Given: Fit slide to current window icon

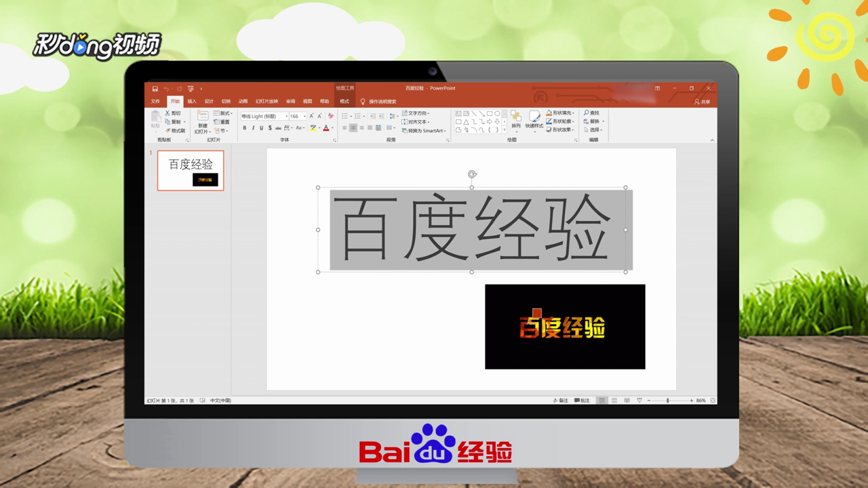Looking at the screenshot, I should (x=713, y=401).
